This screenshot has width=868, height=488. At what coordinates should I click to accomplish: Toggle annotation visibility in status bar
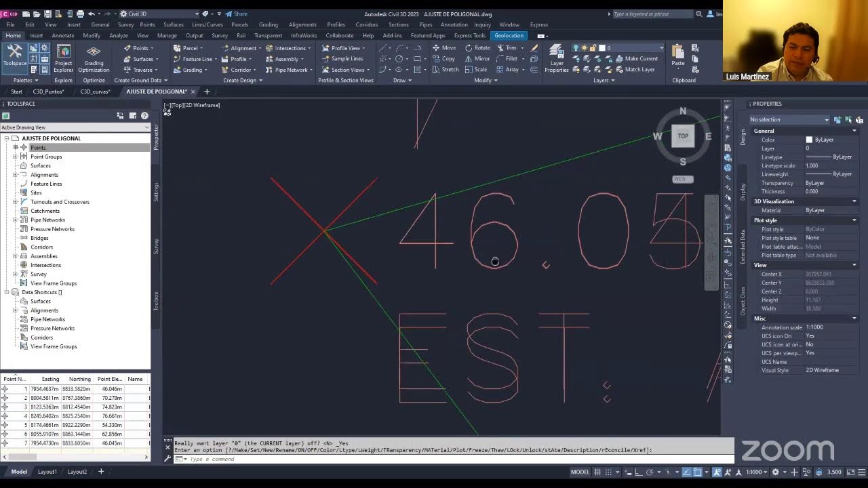(x=717, y=472)
